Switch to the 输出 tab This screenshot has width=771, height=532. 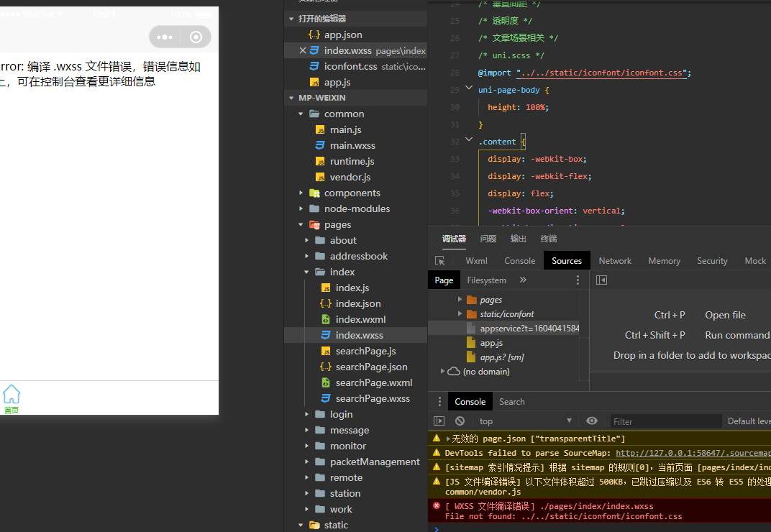point(519,239)
